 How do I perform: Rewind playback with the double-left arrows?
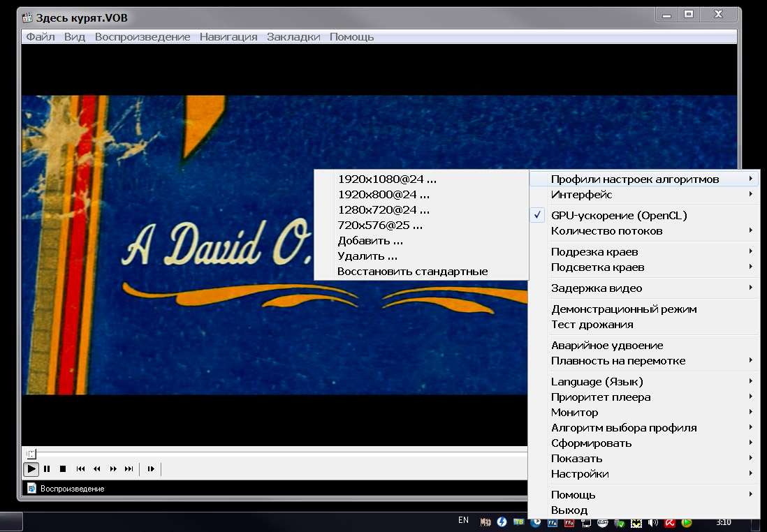(x=97, y=469)
